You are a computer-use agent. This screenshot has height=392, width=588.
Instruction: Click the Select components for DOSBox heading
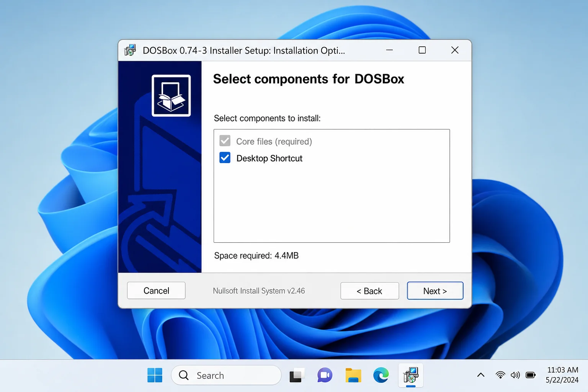309,79
